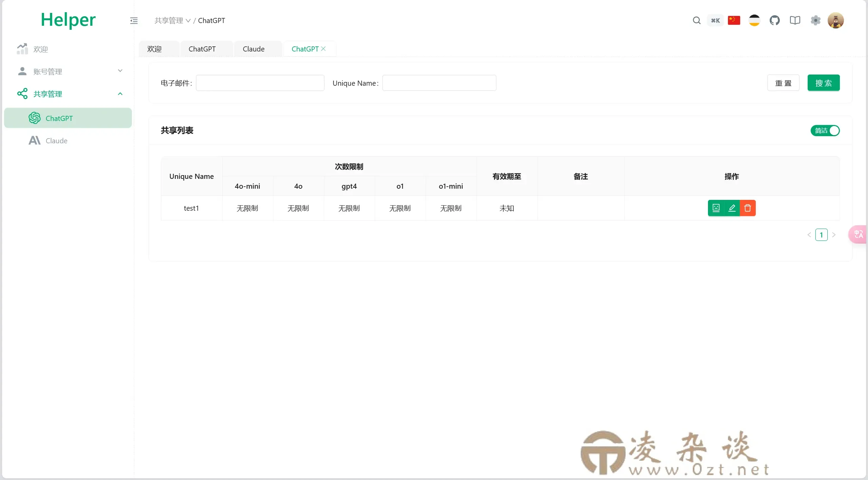
Task: Go to next page arrow
Action: pyautogui.click(x=834, y=235)
